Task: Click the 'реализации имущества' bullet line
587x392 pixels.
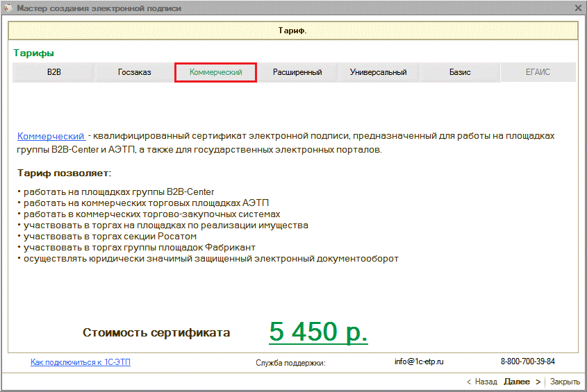Action: click(163, 225)
